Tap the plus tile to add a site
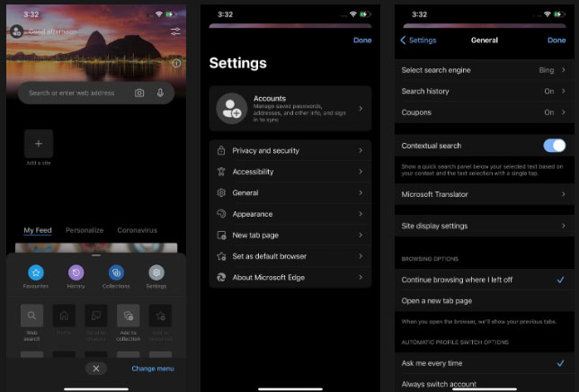The height and width of the screenshot is (392, 579). [39, 144]
